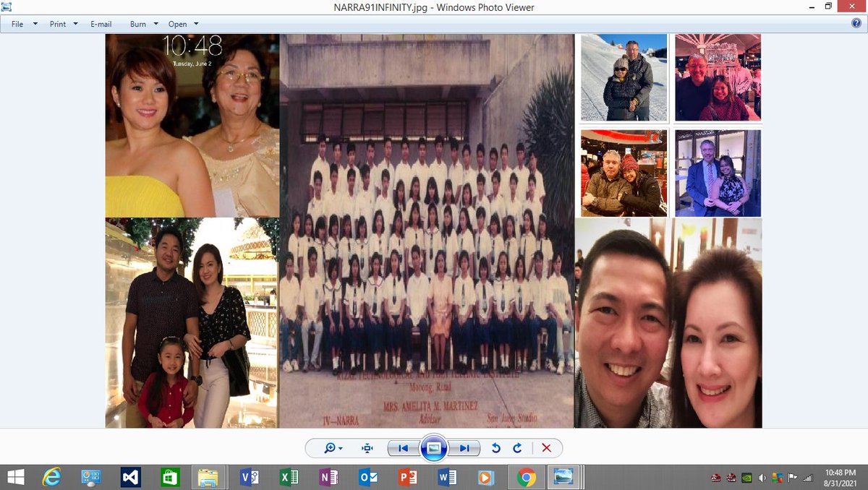Expand the Print menu

(x=64, y=24)
